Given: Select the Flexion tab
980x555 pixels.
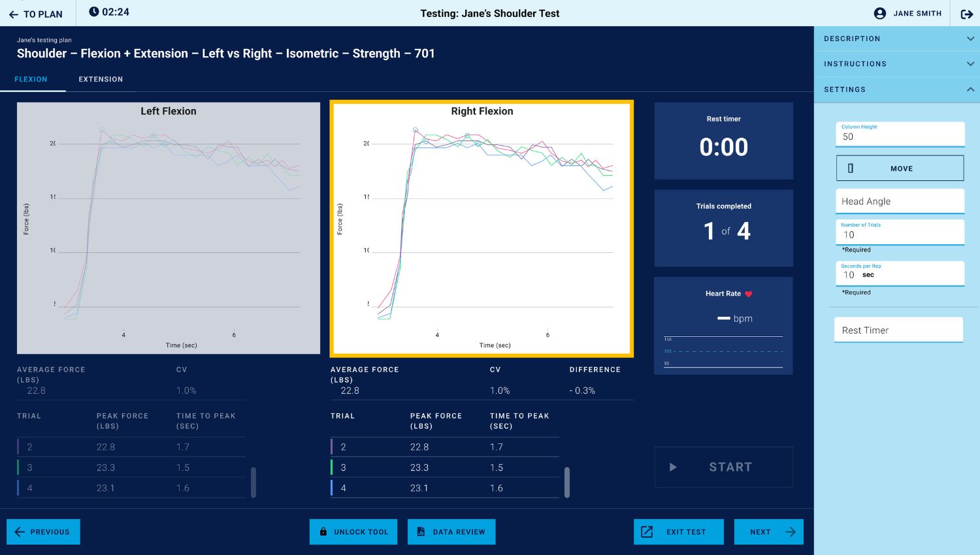Looking at the screenshot, I should point(31,79).
